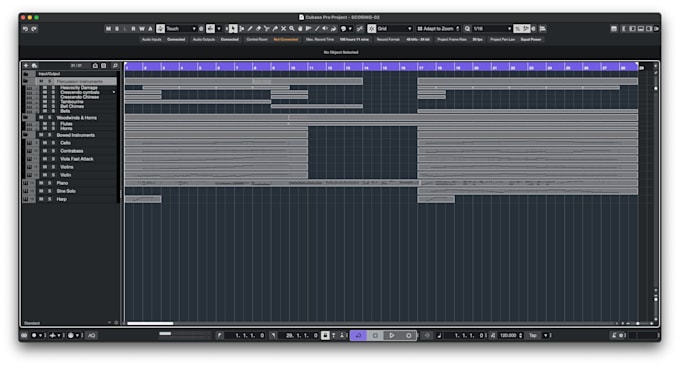
Task: Click the horizontal scrollbar thumb below arrangement
Action: click(x=150, y=323)
